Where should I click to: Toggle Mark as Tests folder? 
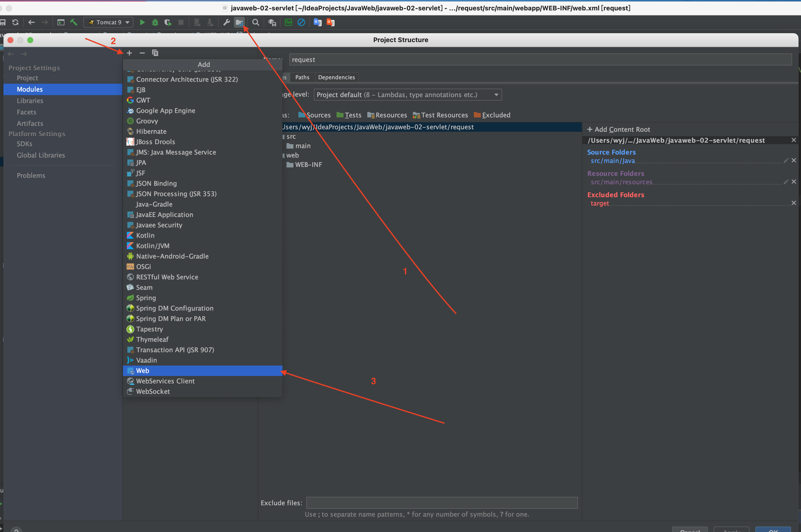349,115
